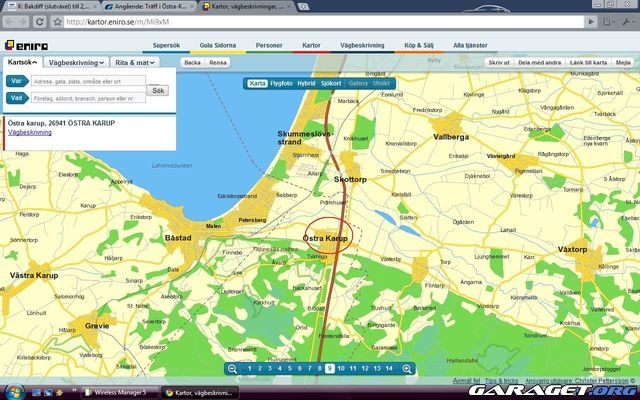This screenshot has height=400, width=640.
Task: Open the Gula Sidorna menu
Action: (x=217, y=45)
